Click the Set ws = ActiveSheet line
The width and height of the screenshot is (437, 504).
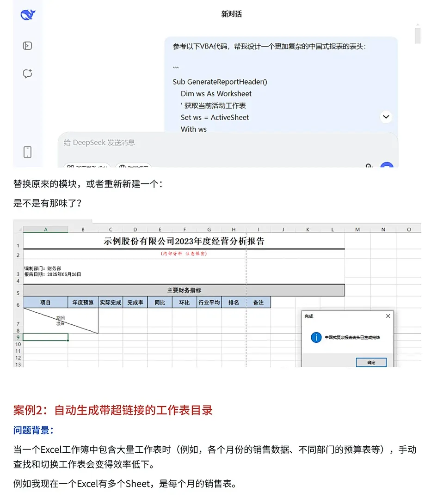tap(215, 117)
